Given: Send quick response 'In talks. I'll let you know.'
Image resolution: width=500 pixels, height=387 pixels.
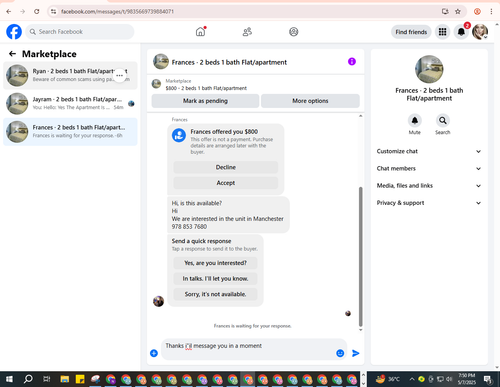Looking at the screenshot, I should point(215,278).
